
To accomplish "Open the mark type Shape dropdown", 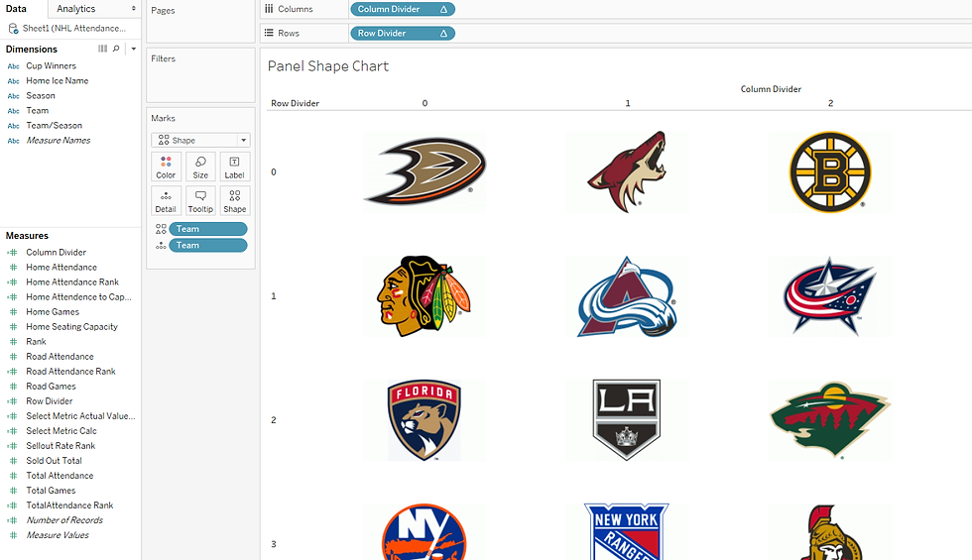I will [200, 140].
